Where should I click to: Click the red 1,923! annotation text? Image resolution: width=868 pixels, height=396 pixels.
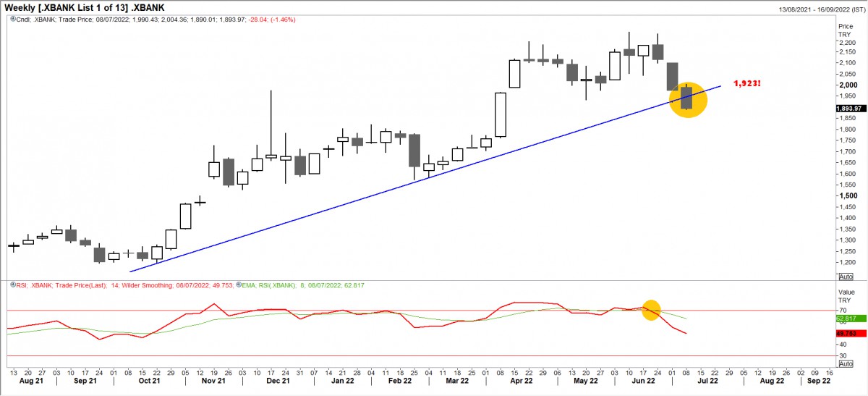click(x=746, y=84)
